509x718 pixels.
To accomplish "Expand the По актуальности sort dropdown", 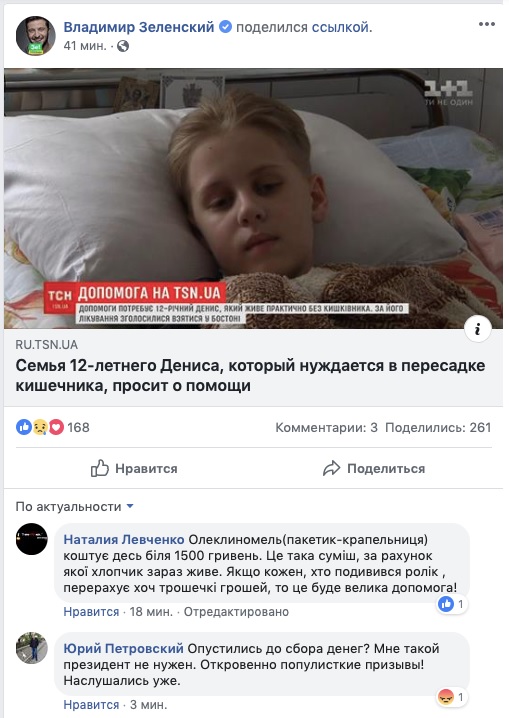I will pyautogui.click(x=75, y=506).
